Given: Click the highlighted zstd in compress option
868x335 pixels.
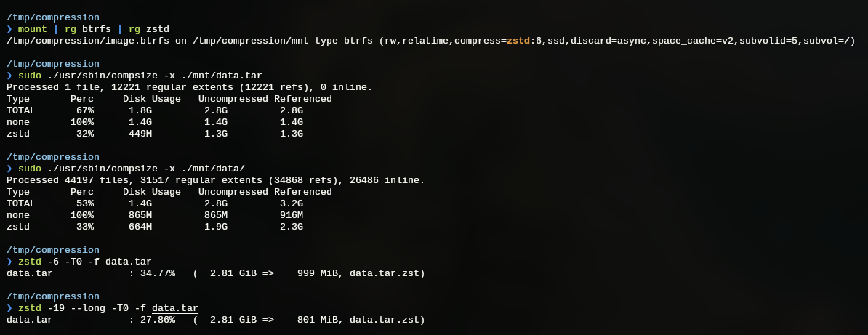Looking at the screenshot, I should click(518, 41).
